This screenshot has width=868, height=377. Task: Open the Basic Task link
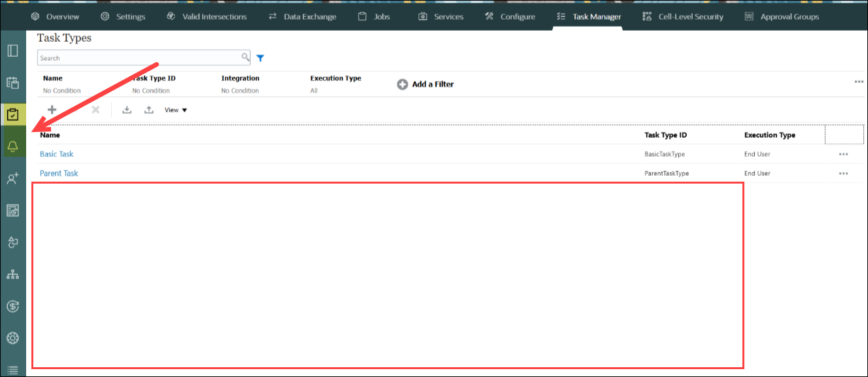coord(56,154)
